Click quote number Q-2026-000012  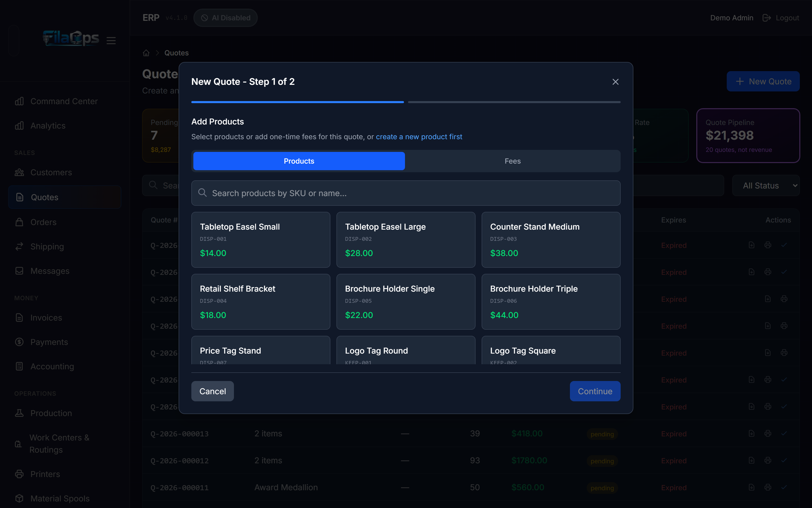(x=179, y=461)
